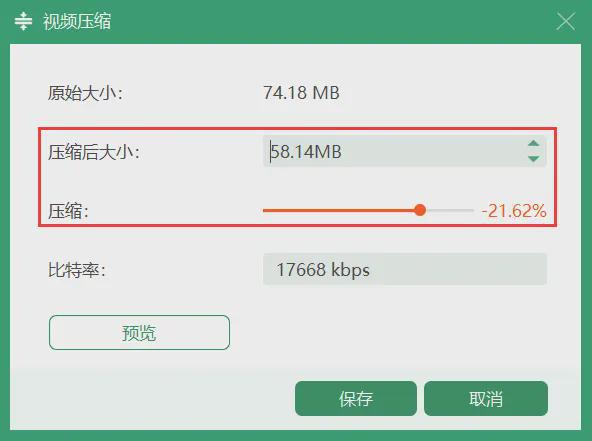Click the 74.18 MB original size value
This screenshot has height=441, width=592.
[x=301, y=93]
